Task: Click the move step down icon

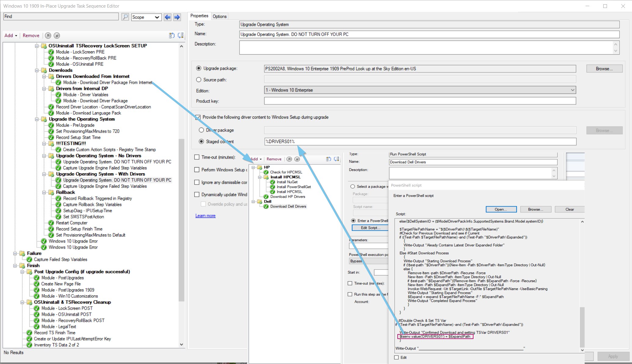Action: point(57,35)
